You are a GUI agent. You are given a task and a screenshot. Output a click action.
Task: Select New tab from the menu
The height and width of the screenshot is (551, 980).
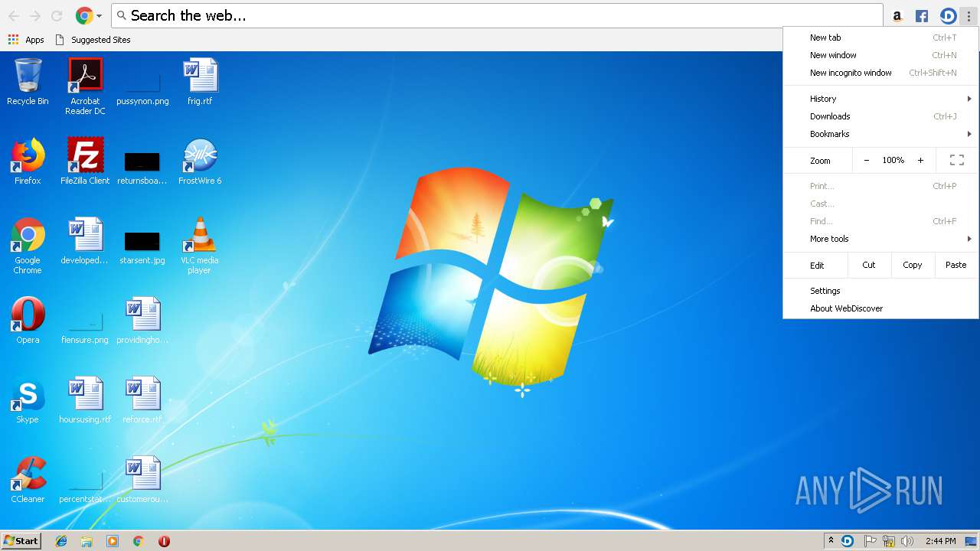pyautogui.click(x=880, y=37)
